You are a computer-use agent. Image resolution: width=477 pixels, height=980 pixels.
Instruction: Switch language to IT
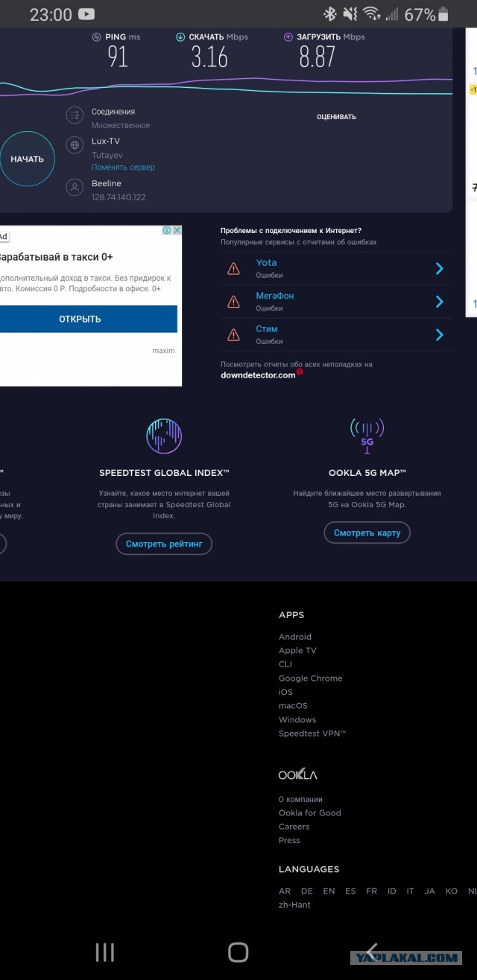pyautogui.click(x=411, y=891)
